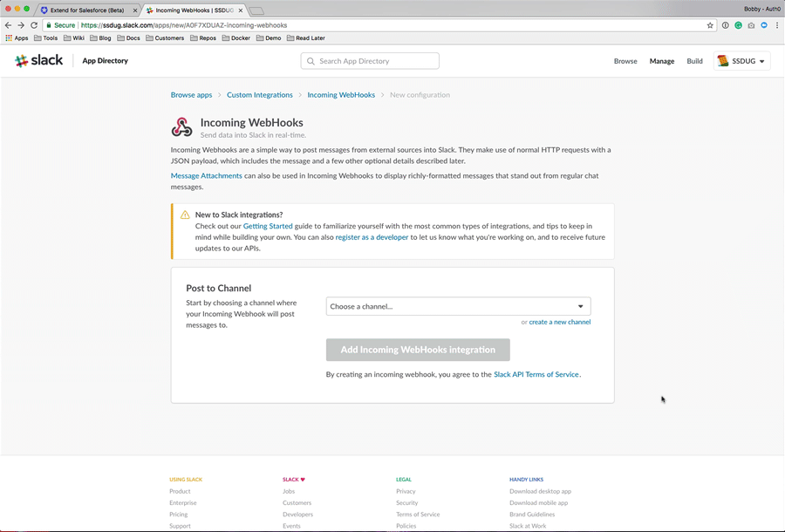Expand the Choose a channel dropdown

[x=458, y=306]
